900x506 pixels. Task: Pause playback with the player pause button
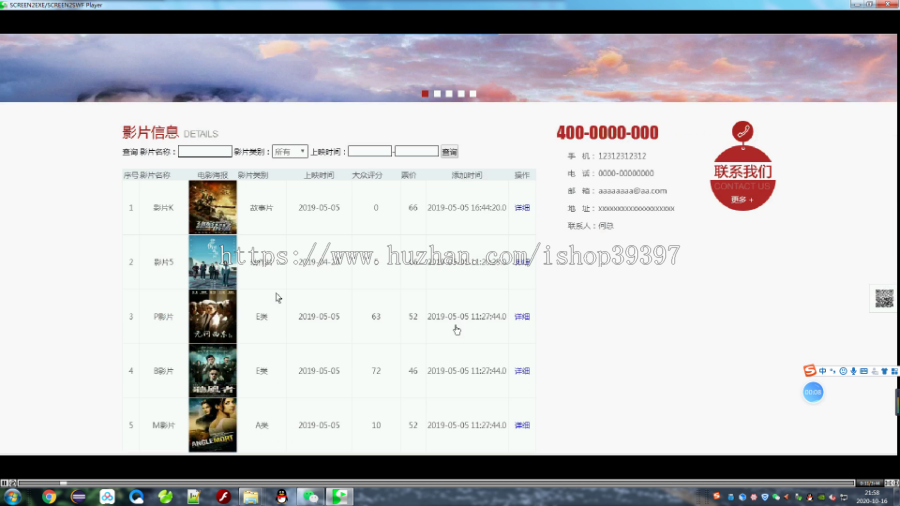coord(4,483)
